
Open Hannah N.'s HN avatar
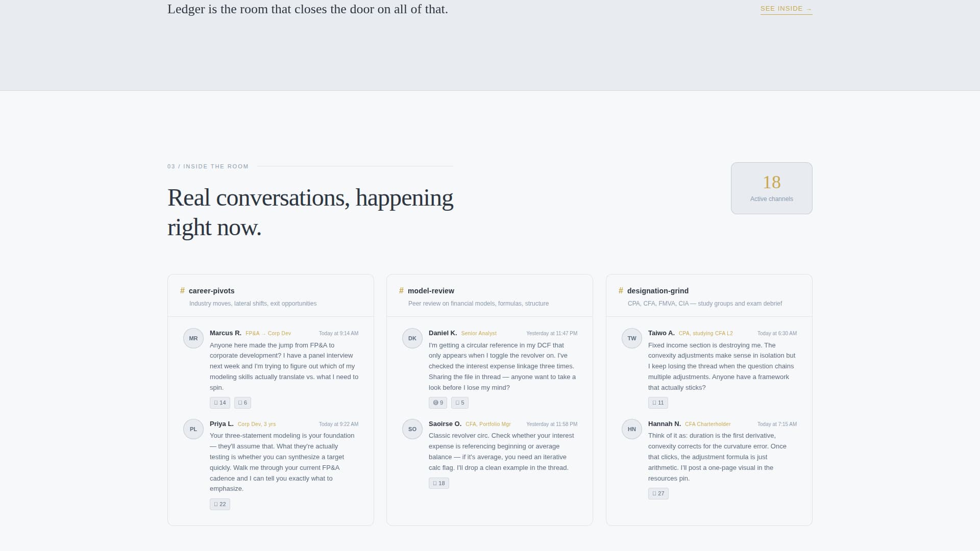coord(631,429)
